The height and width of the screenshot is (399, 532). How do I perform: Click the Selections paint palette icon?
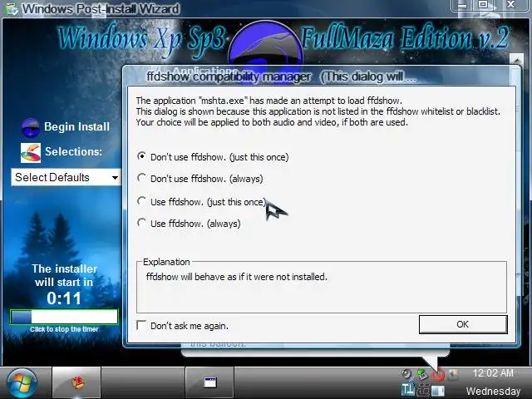tap(31, 153)
